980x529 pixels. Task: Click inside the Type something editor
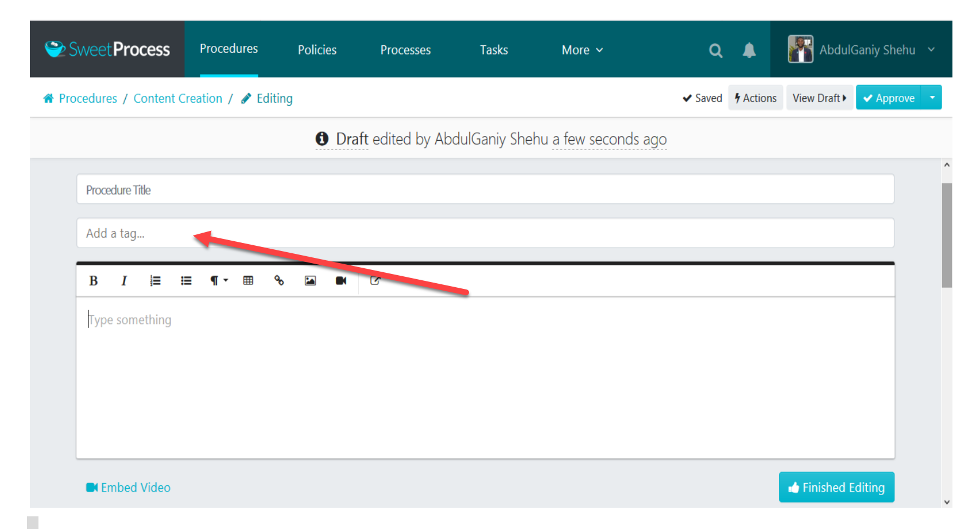(485, 377)
